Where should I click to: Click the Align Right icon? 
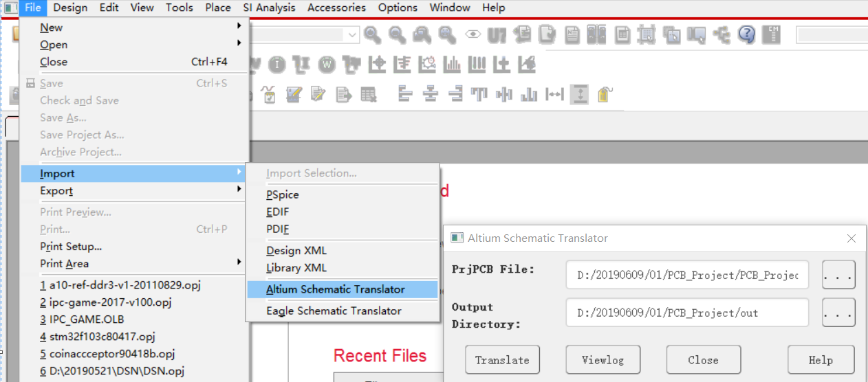coord(455,94)
